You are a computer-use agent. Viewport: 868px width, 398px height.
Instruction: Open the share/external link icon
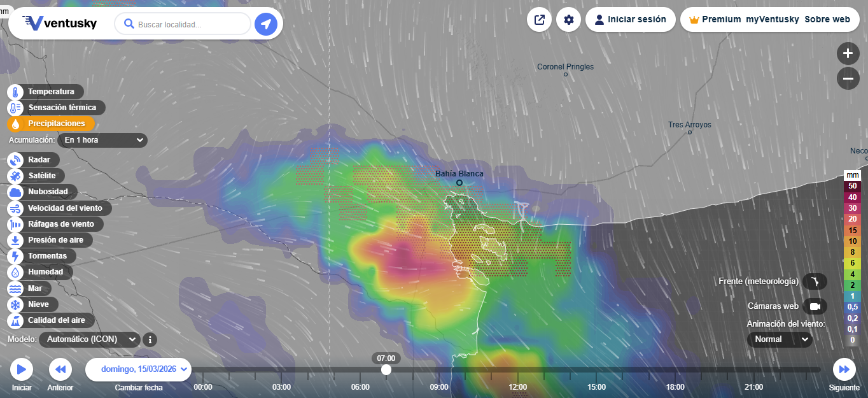[539, 20]
